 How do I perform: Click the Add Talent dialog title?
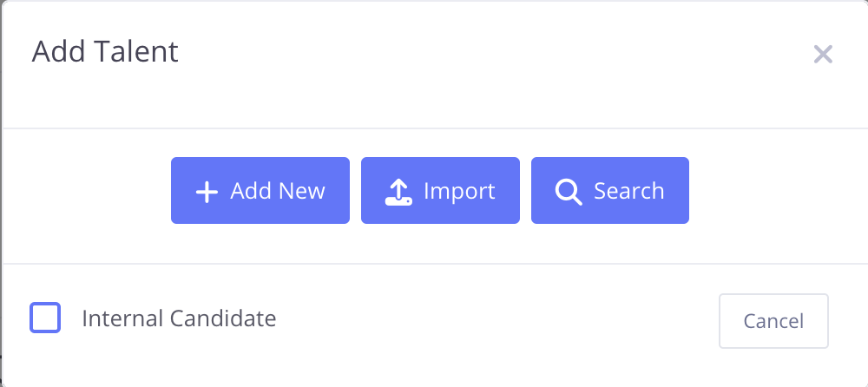point(105,52)
